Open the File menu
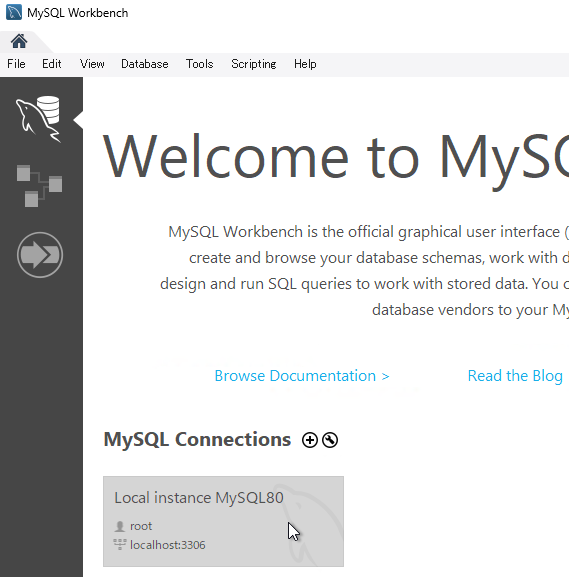 [x=16, y=64]
